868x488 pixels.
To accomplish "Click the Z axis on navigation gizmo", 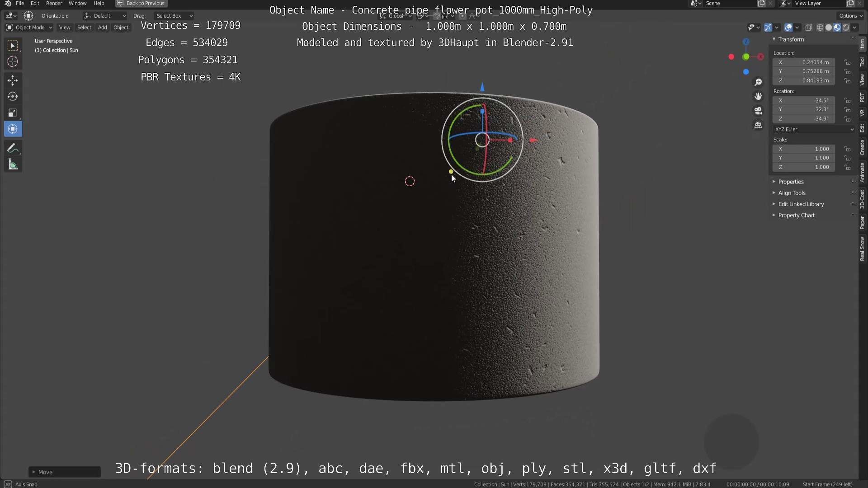I will click(x=746, y=42).
